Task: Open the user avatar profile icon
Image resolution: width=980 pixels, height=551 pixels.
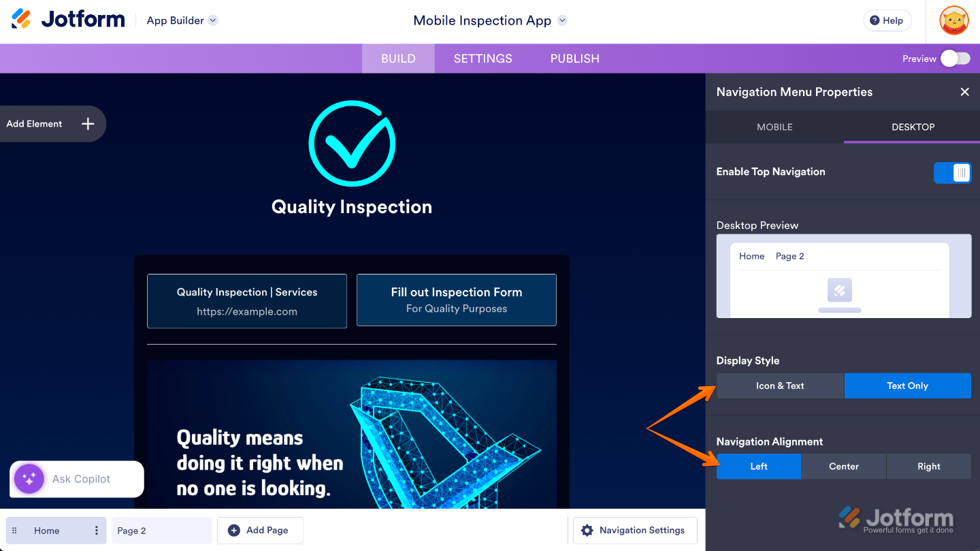Action: pos(953,20)
